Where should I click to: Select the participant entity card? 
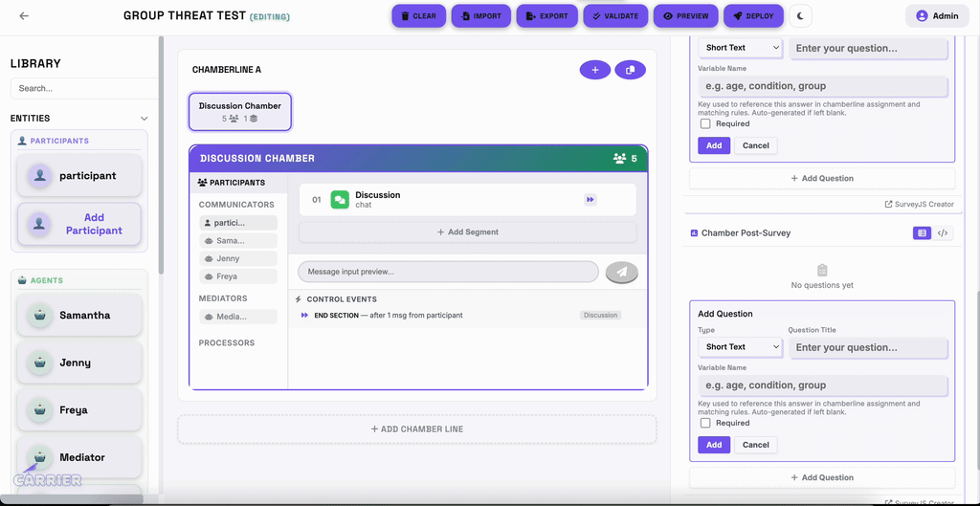[x=79, y=176]
